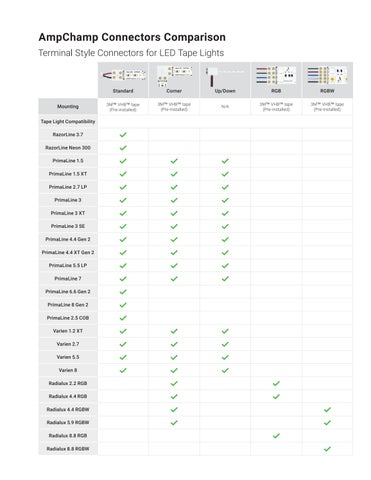Click the Up/Down checkmark for PrimaLine 1.5 XT
This screenshot has height=480, width=371.
(x=225, y=174)
